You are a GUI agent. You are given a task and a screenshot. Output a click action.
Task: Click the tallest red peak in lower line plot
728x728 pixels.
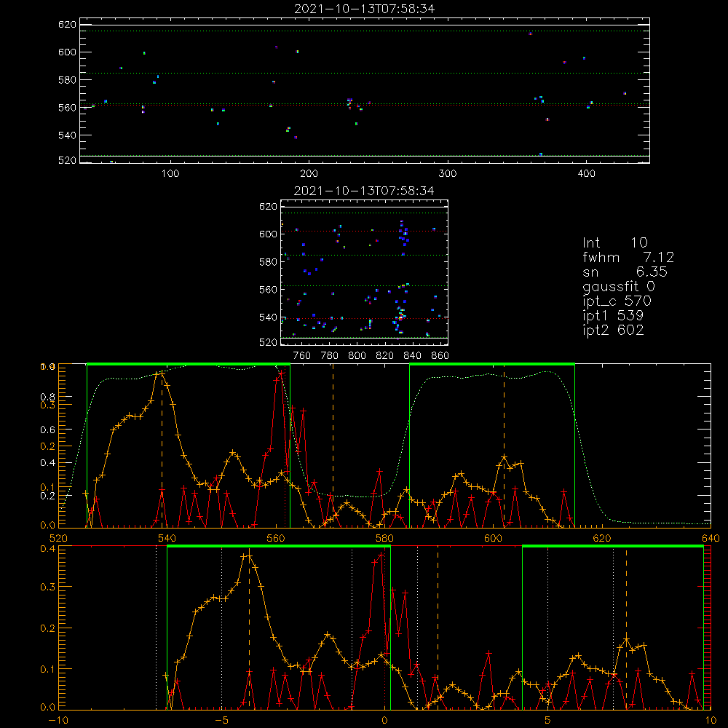[381, 554]
